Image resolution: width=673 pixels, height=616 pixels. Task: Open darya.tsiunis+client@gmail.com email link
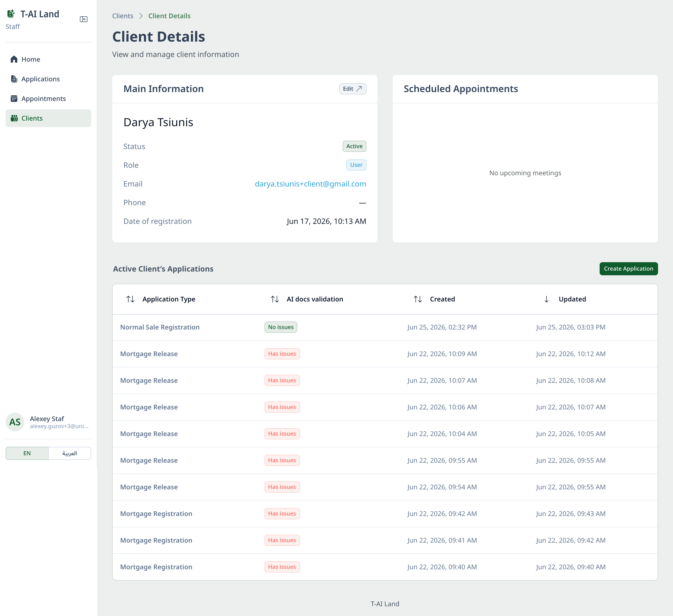310,184
